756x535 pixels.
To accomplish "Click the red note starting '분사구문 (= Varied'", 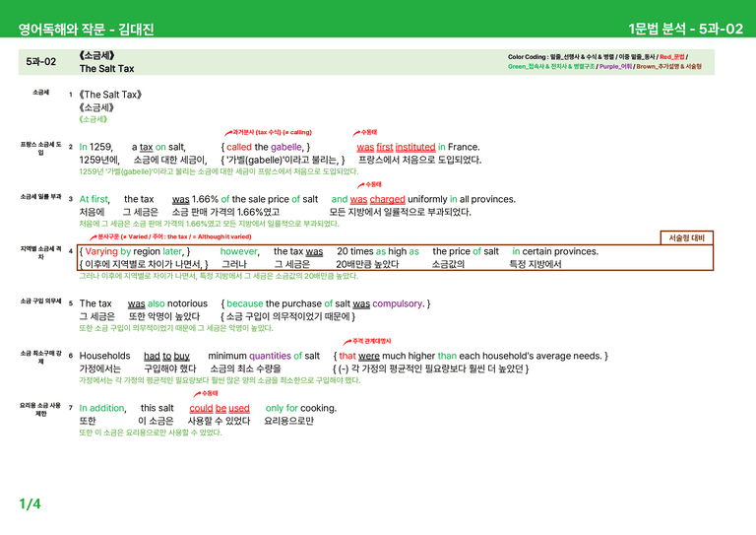I will tap(174, 236).
